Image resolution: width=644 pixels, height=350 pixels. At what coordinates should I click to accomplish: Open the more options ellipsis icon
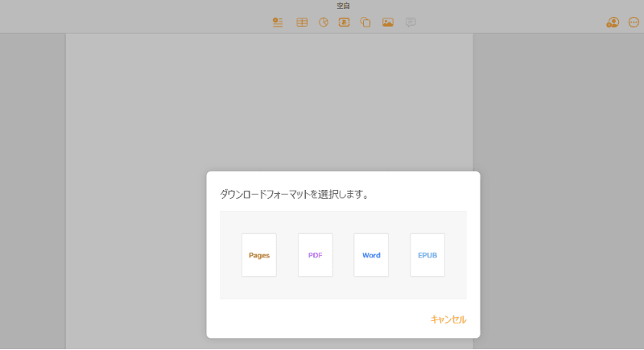pyautogui.click(x=634, y=23)
